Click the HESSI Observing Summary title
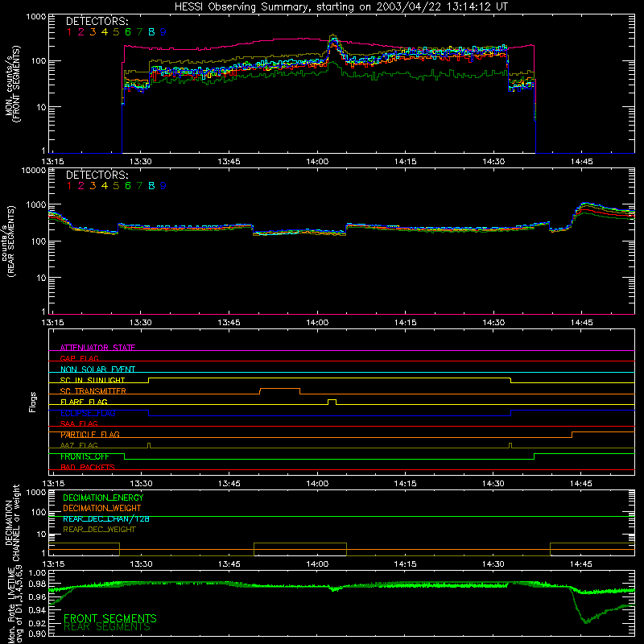The height and width of the screenshot is (644, 644). point(341,6)
